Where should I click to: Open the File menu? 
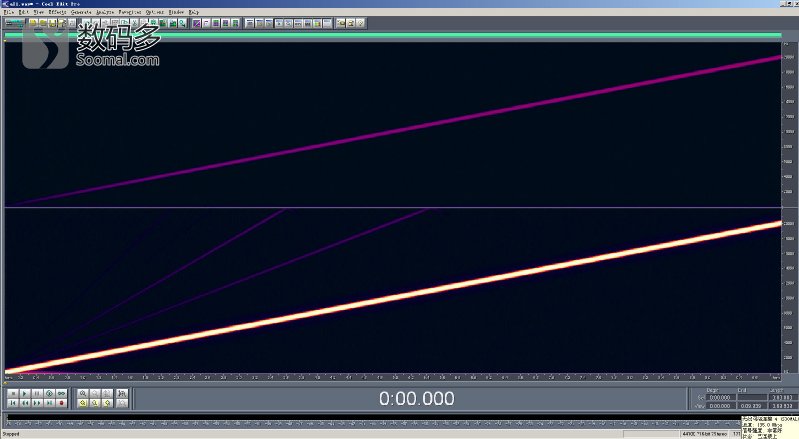click(8, 12)
